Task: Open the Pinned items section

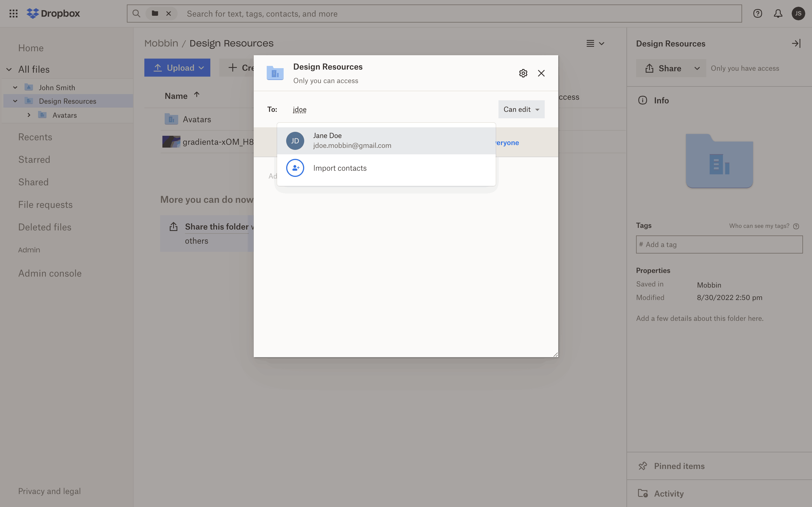Action: point(679,466)
